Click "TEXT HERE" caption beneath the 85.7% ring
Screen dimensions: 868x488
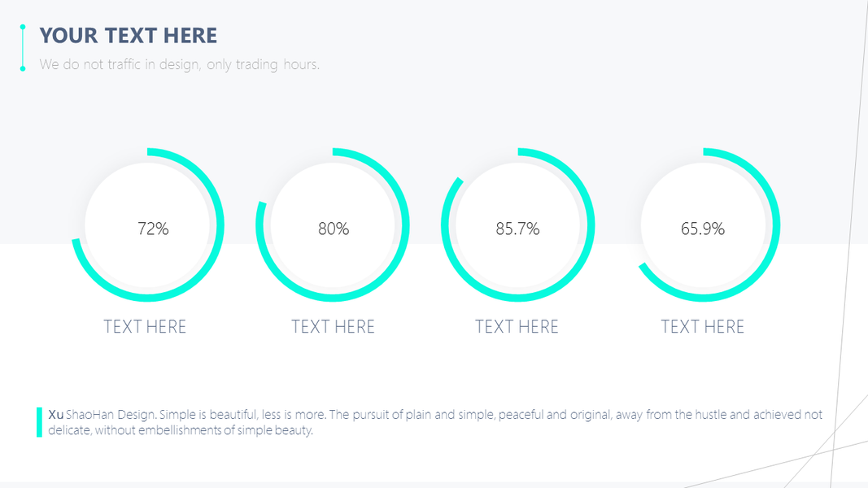tap(517, 327)
